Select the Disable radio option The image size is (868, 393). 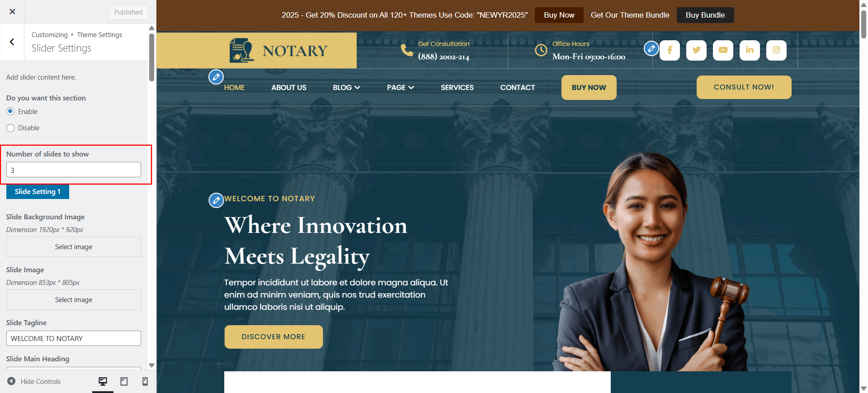pyautogui.click(x=10, y=128)
